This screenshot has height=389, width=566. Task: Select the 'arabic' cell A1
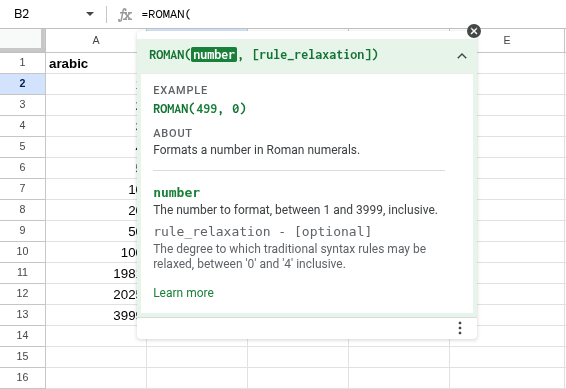pyautogui.click(x=91, y=64)
